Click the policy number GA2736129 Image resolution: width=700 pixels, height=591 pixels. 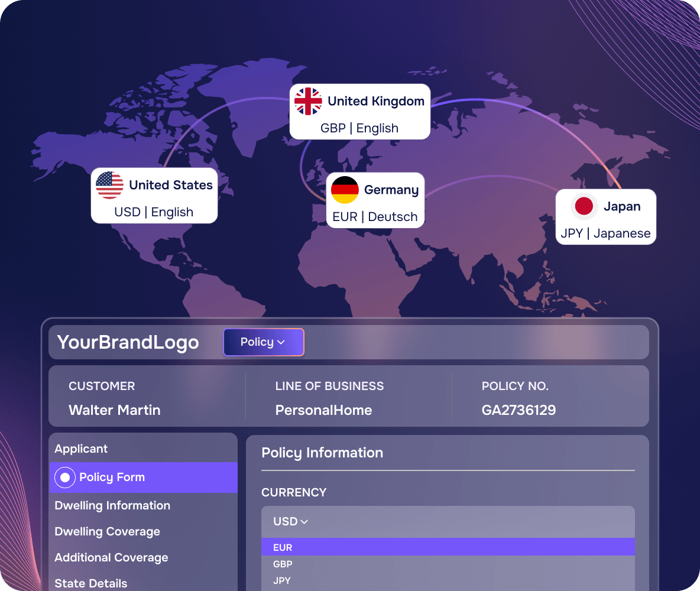518,410
